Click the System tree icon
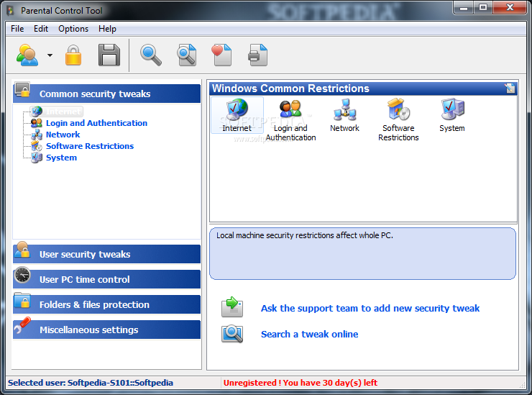 [x=37, y=158]
